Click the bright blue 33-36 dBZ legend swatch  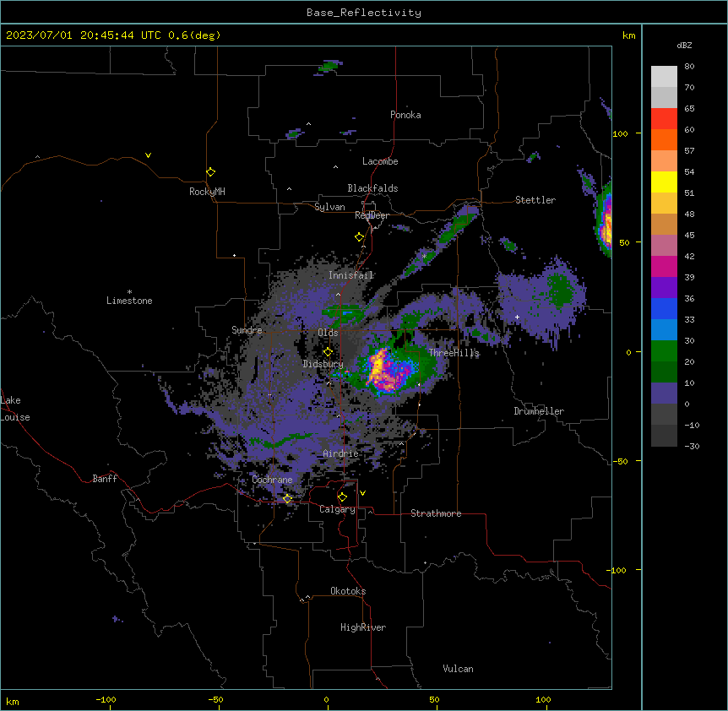click(x=664, y=308)
